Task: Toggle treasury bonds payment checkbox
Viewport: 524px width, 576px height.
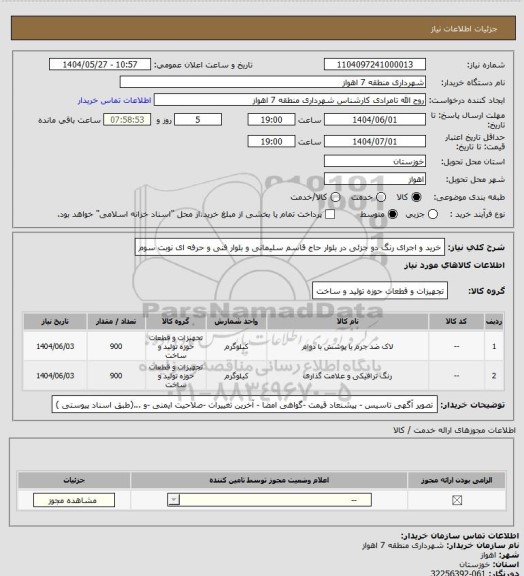Action: pos(330,214)
